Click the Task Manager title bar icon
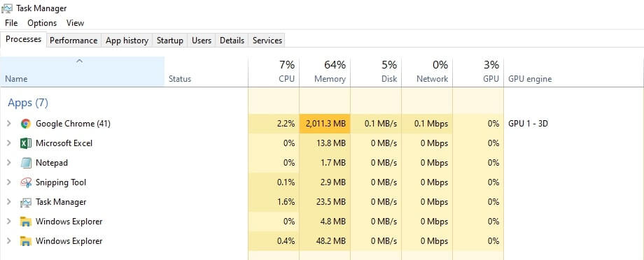This screenshot has width=644, height=260. [8, 8]
